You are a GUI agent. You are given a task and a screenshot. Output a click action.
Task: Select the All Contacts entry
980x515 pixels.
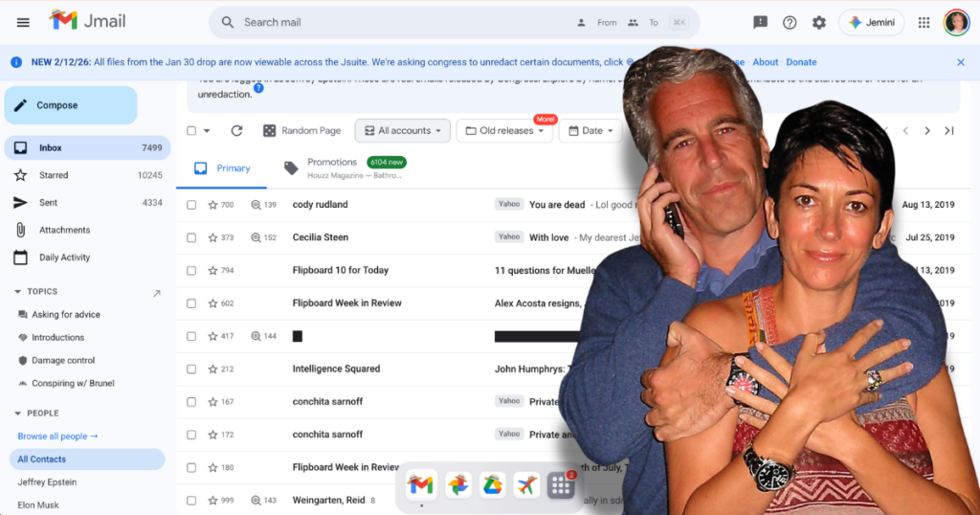[87, 459]
